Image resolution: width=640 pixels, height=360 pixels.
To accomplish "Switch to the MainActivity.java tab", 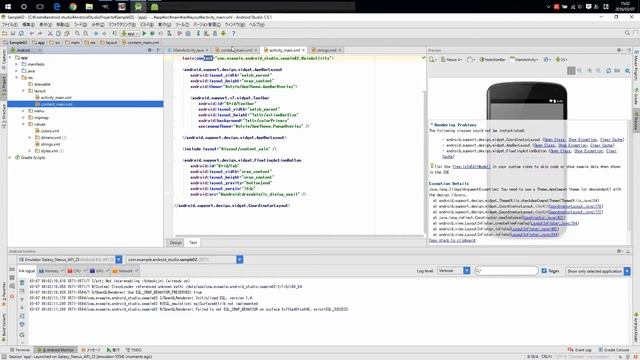I will coord(188,50).
